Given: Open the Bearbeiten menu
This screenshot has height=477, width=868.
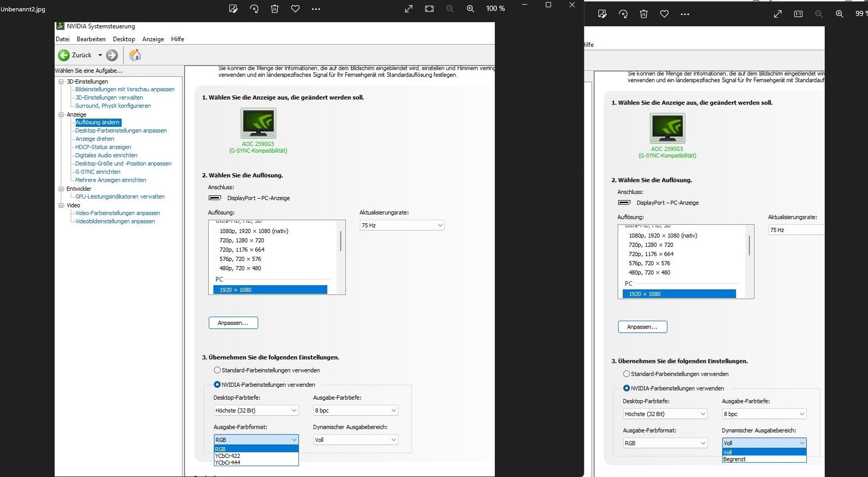Looking at the screenshot, I should click(x=91, y=39).
